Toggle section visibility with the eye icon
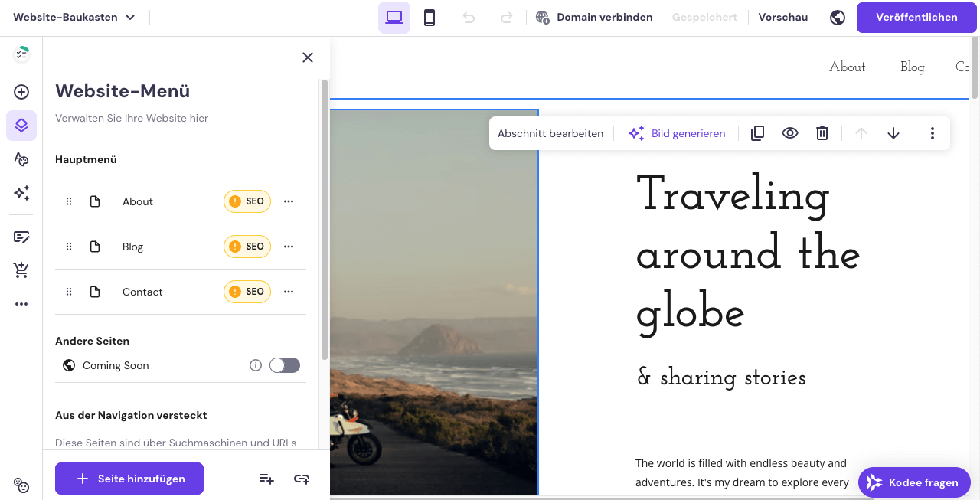The image size is (980, 500). coord(790,133)
